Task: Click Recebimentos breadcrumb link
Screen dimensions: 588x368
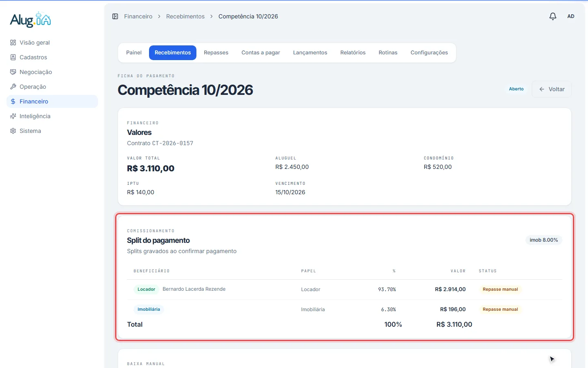Action: click(x=185, y=16)
